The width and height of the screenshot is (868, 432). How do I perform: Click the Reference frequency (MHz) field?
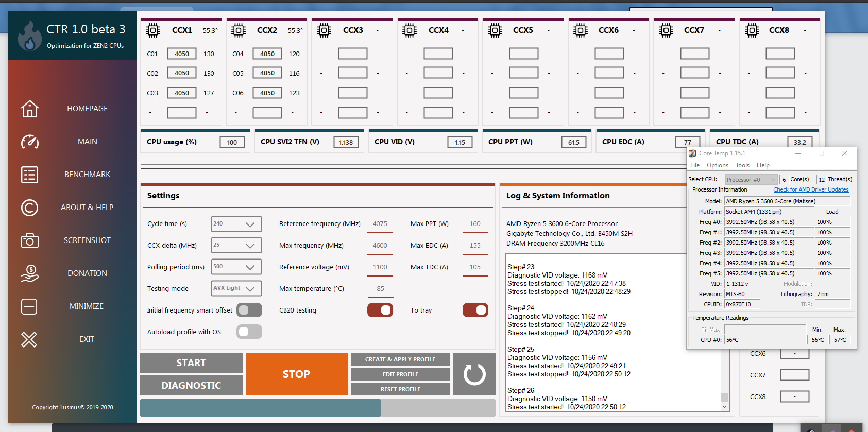coord(380,224)
